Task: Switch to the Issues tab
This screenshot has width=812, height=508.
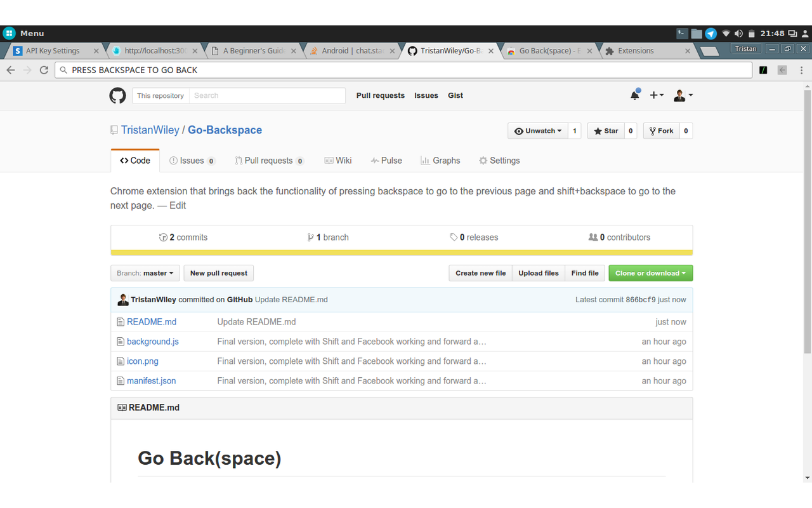Action: pyautogui.click(x=192, y=161)
